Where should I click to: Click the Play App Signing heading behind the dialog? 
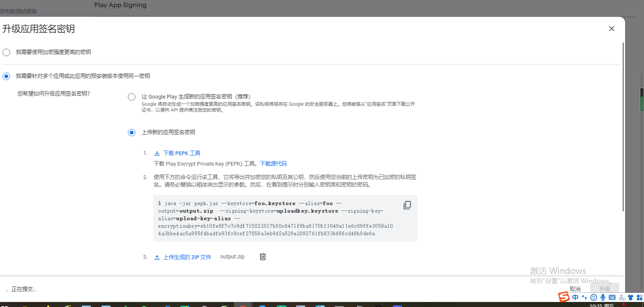coord(120,5)
